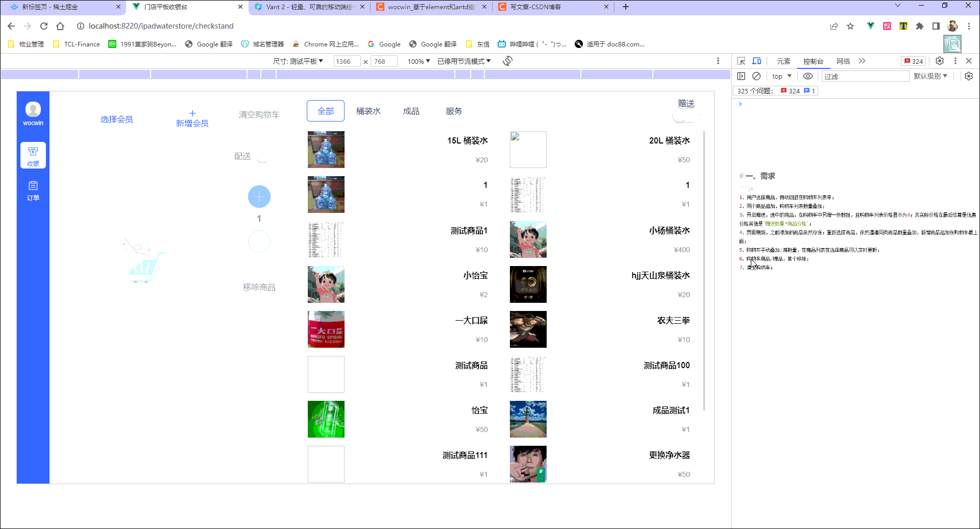Select the 小杨桶装水 product image
The width and height of the screenshot is (980, 529).
click(x=528, y=239)
